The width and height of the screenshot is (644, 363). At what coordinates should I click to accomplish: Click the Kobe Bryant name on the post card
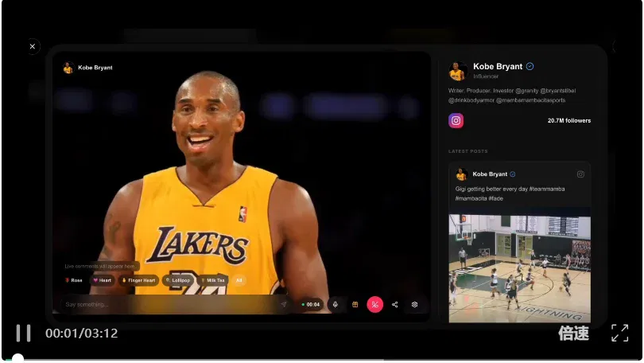point(490,174)
